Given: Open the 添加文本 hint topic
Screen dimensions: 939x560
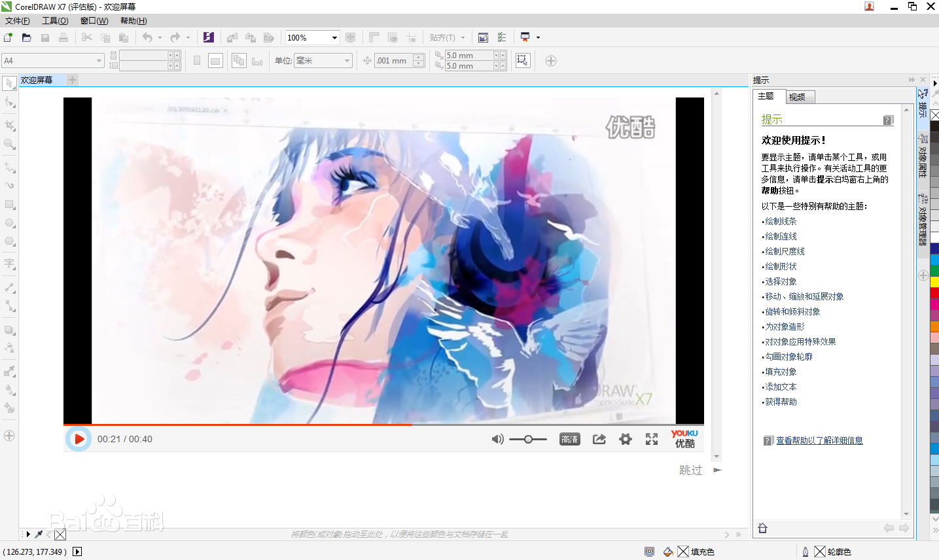Looking at the screenshot, I should [x=781, y=387].
